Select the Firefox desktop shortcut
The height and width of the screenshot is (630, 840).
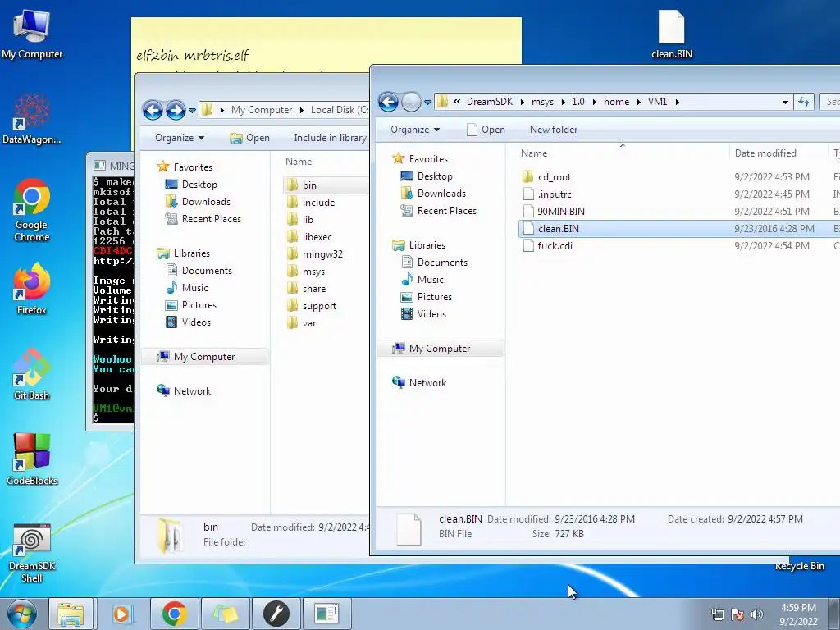(32, 288)
